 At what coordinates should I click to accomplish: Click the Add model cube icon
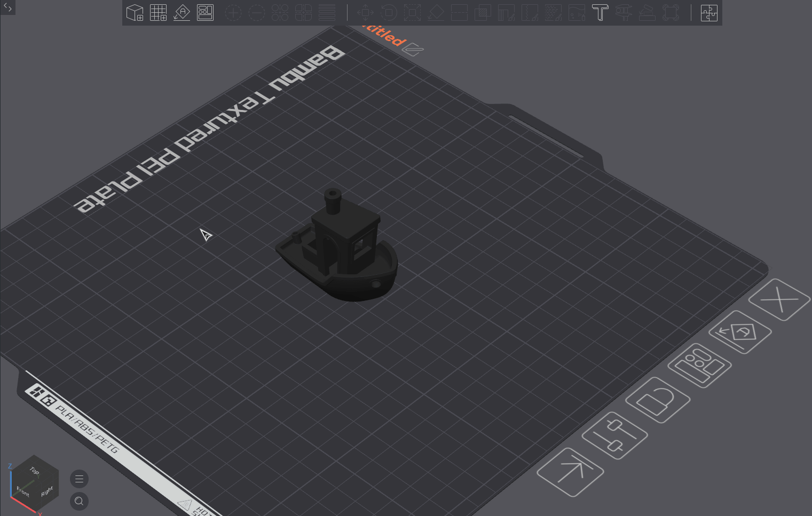point(135,12)
